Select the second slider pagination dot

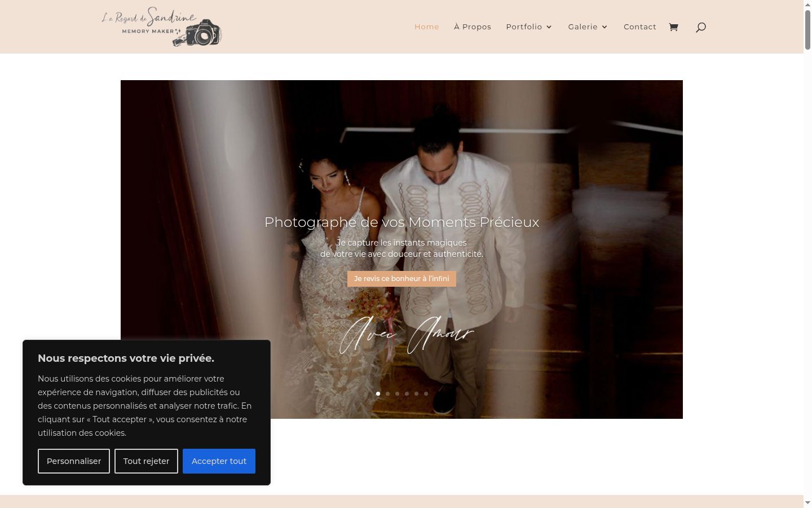387,394
